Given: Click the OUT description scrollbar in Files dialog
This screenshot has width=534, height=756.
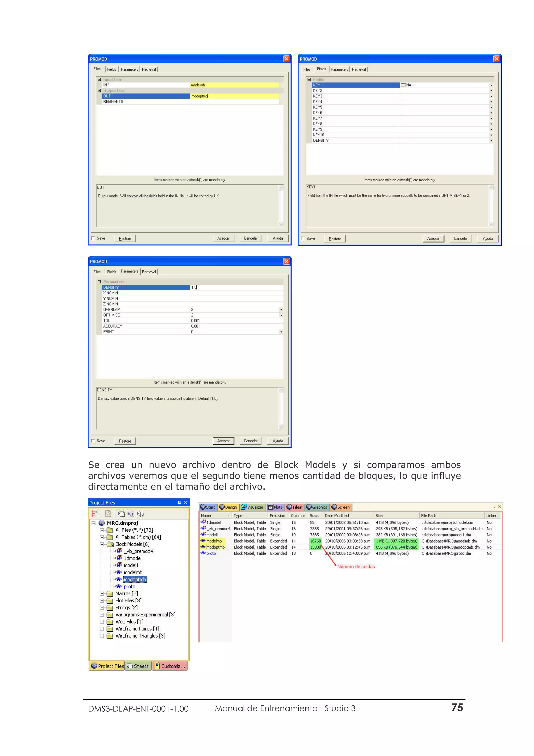Looking at the screenshot, I should tap(281, 206).
